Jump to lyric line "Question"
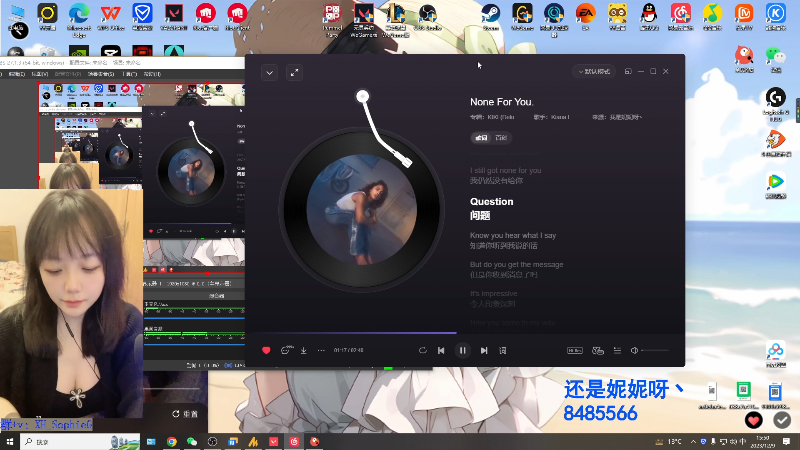 [x=491, y=202]
